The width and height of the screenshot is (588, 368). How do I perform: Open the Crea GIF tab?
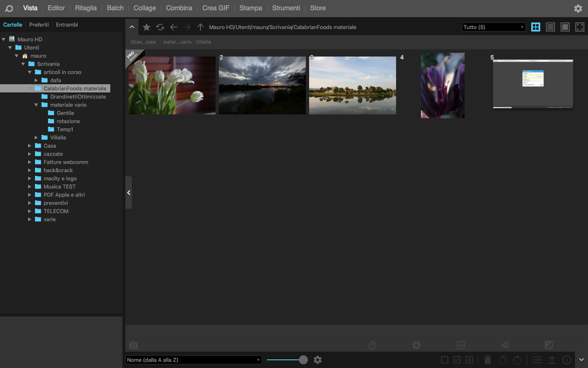click(216, 8)
